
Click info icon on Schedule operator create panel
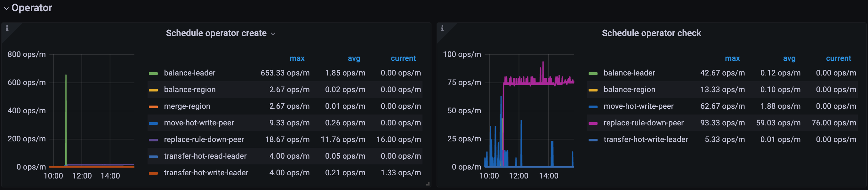point(7,29)
